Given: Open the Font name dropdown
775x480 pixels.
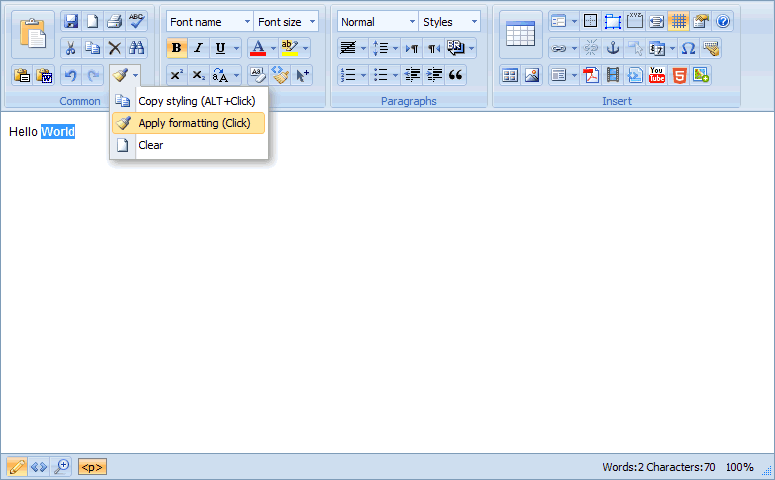Looking at the screenshot, I should (209, 21).
